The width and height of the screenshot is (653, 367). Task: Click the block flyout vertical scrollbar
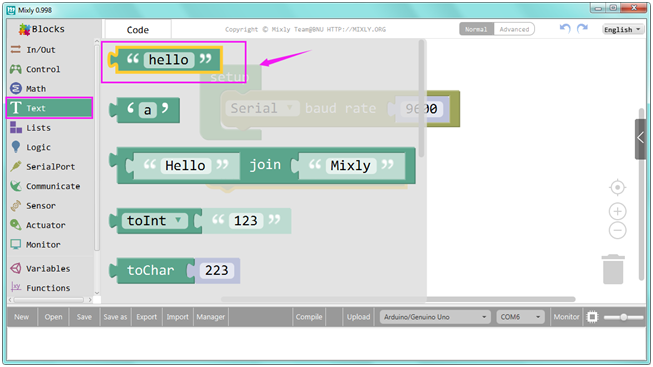point(421,98)
